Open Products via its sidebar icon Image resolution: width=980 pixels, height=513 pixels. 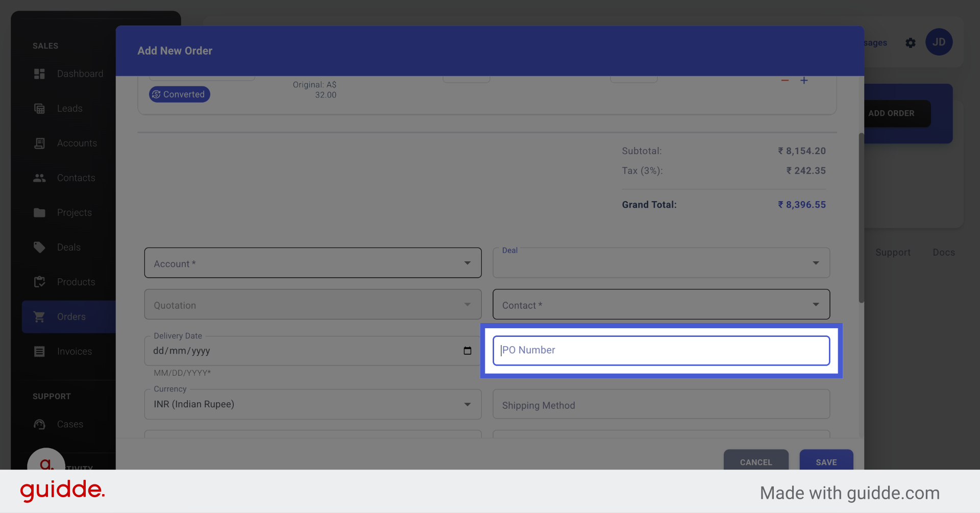pyautogui.click(x=39, y=282)
